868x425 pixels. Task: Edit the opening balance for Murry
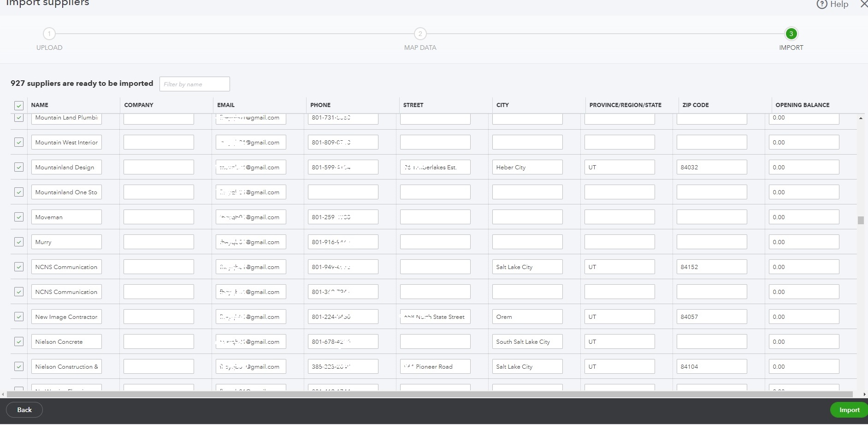click(804, 242)
